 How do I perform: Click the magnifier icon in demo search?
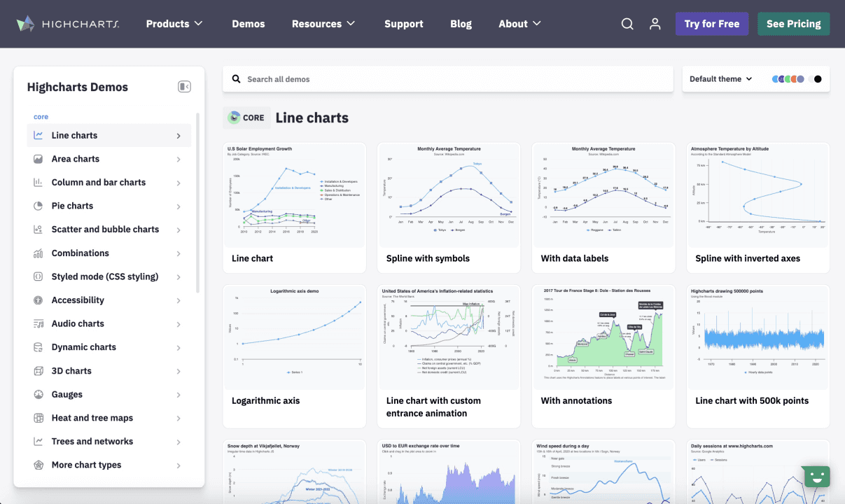(x=236, y=79)
